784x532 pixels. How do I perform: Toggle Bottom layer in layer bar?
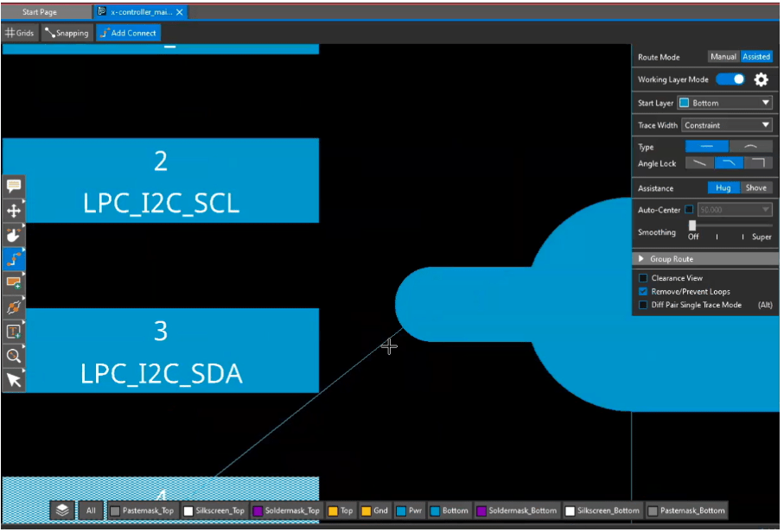click(449, 510)
